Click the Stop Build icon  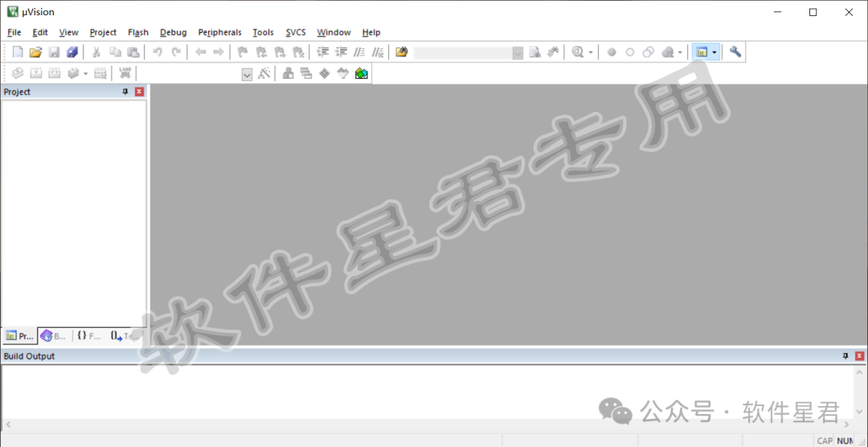(100, 73)
